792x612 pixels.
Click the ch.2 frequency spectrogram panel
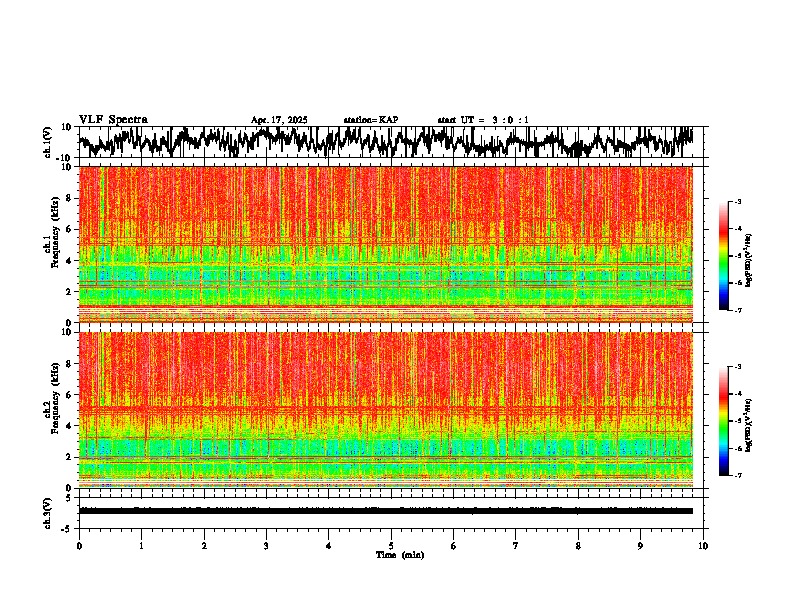pos(386,410)
